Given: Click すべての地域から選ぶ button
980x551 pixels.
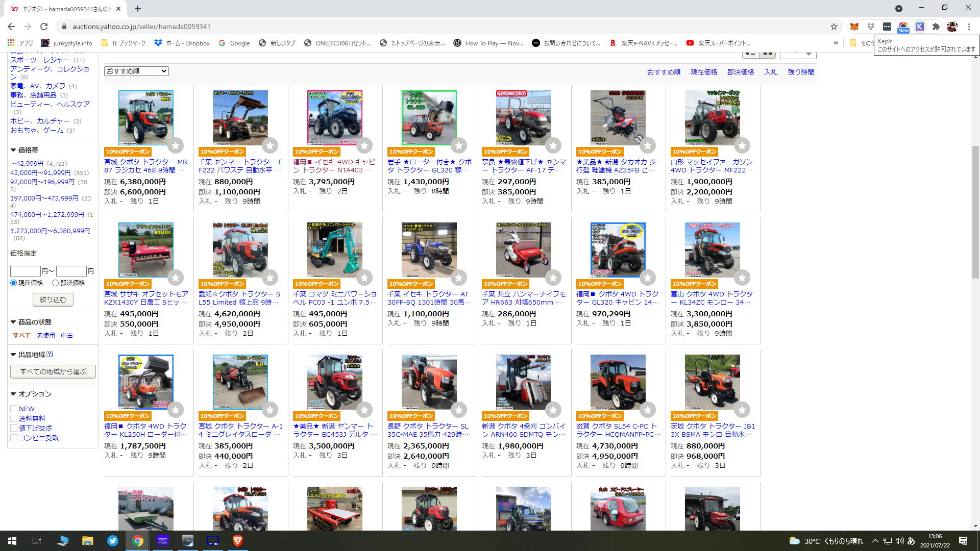Looking at the screenshot, I should coord(53,371).
